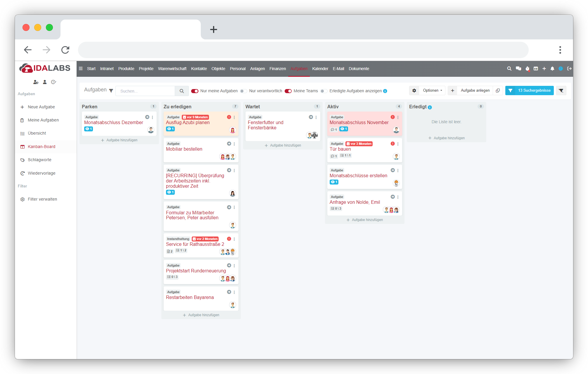The image size is (588, 374).
Task: Click the notification bell icon
Action: [x=552, y=69]
